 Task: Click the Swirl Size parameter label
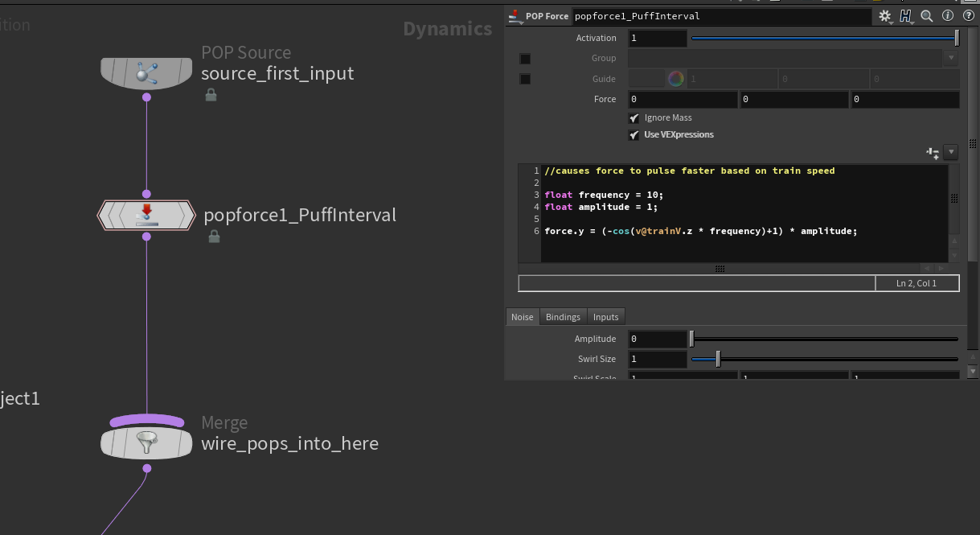point(597,359)
